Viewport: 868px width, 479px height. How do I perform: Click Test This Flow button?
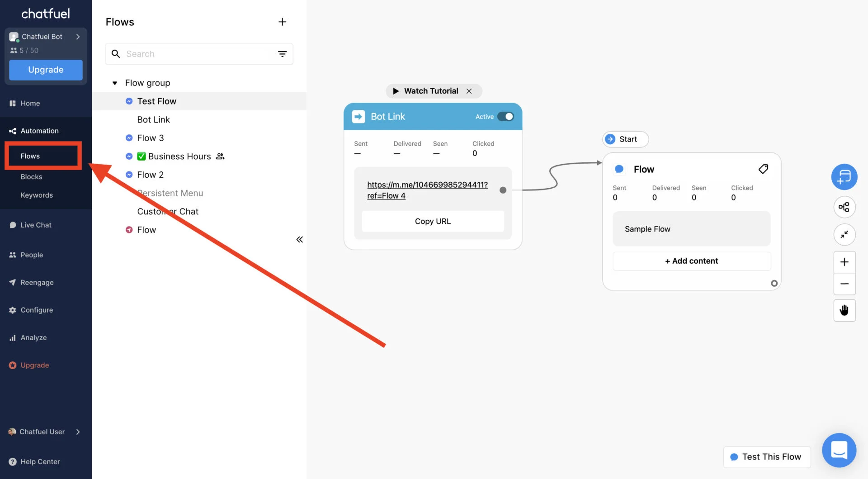click(x=767, y=457)
